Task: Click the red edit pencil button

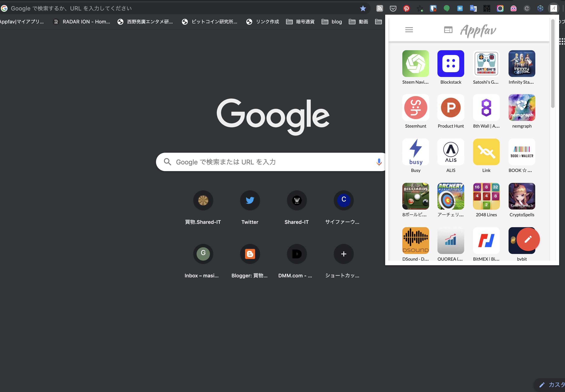Action: pos(528,239)
